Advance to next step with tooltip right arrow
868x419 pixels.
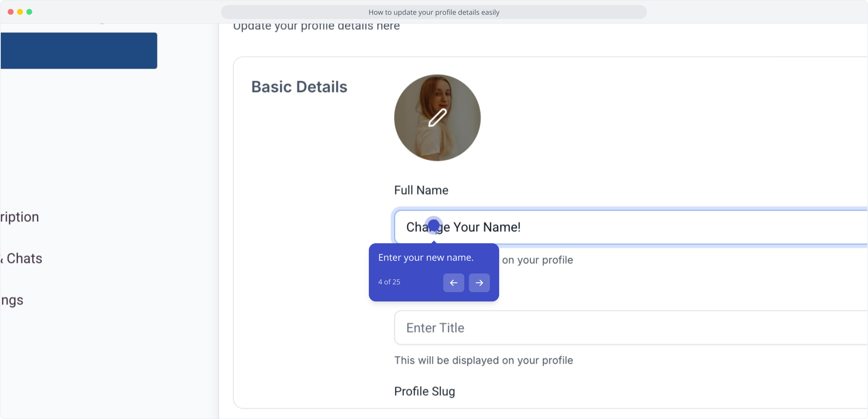pos(479,283)
